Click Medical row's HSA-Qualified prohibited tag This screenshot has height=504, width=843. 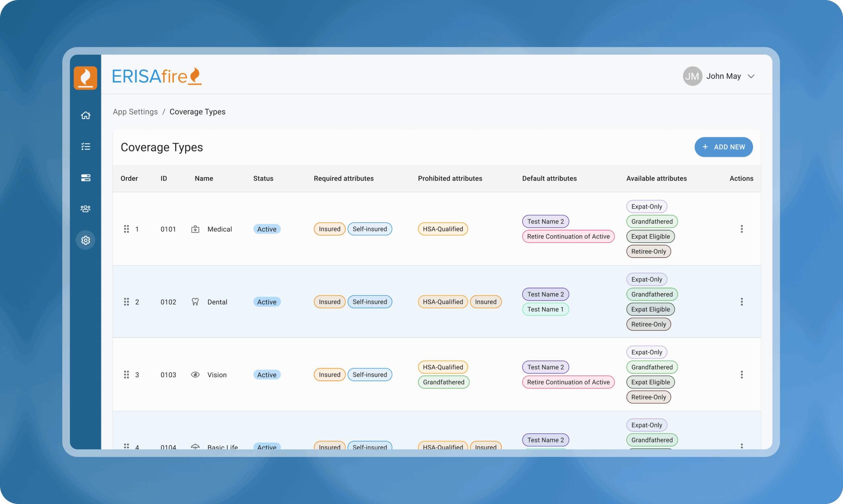pyautogui.click(x=443, y=229)
